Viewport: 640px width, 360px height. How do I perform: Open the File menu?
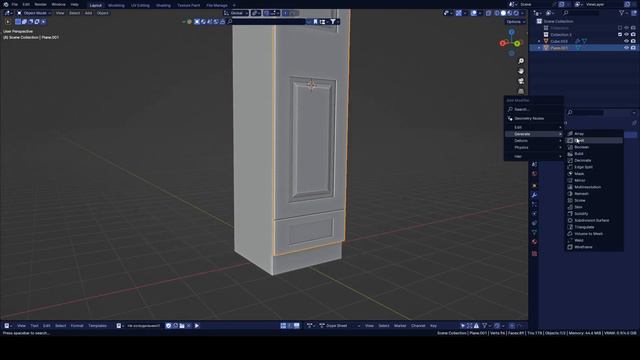click(15, 4)
